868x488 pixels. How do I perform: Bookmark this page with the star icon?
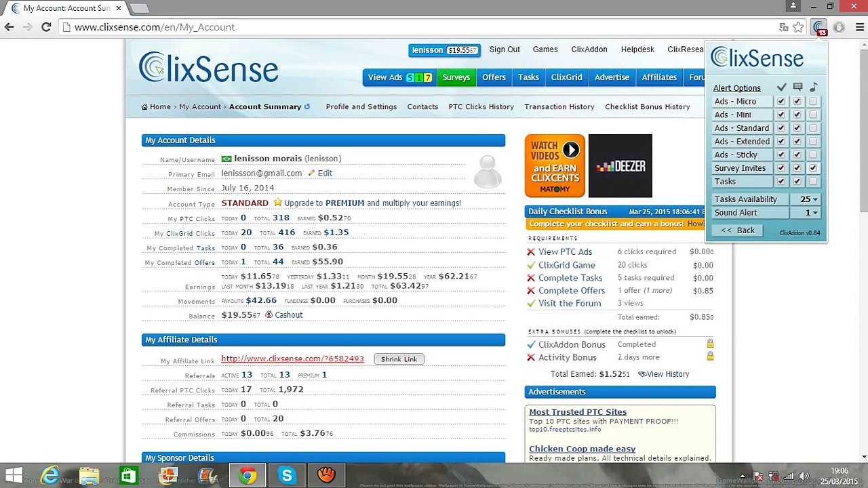pos(798,27)
